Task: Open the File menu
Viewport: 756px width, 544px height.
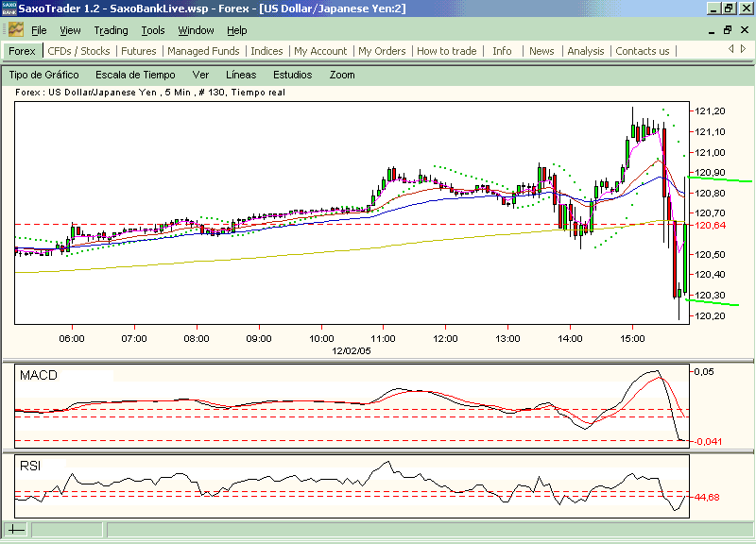Action: point(39,30)
